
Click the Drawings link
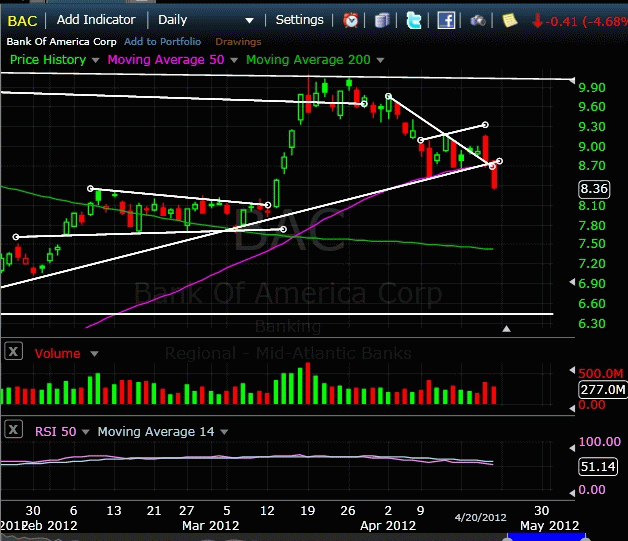click(x=237, y=42)
